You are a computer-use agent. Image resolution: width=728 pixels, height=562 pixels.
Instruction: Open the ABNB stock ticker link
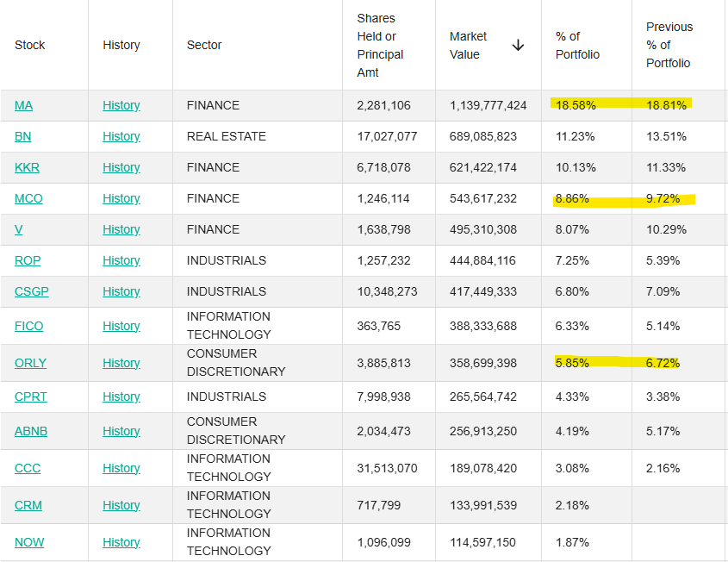click(31, 432)
